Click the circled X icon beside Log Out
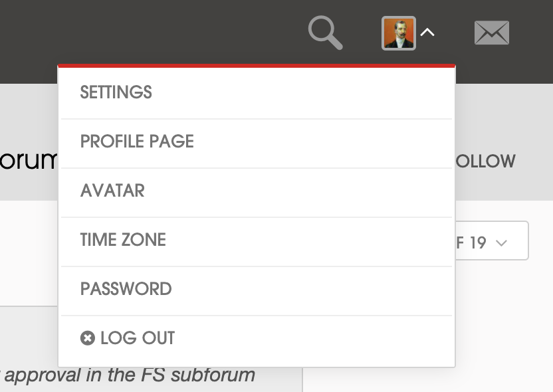 point(88,338)
